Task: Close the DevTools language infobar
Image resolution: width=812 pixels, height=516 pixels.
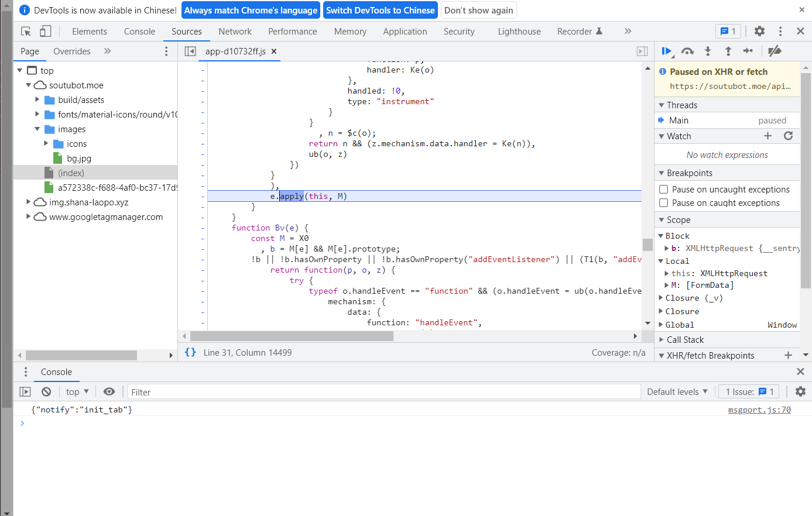Action: click(x=801, y=10)
